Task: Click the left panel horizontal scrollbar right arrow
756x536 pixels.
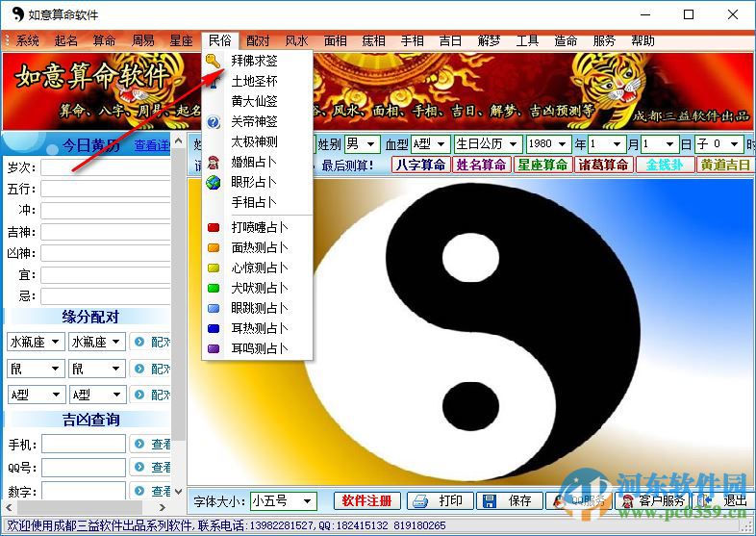Action: 162,507
